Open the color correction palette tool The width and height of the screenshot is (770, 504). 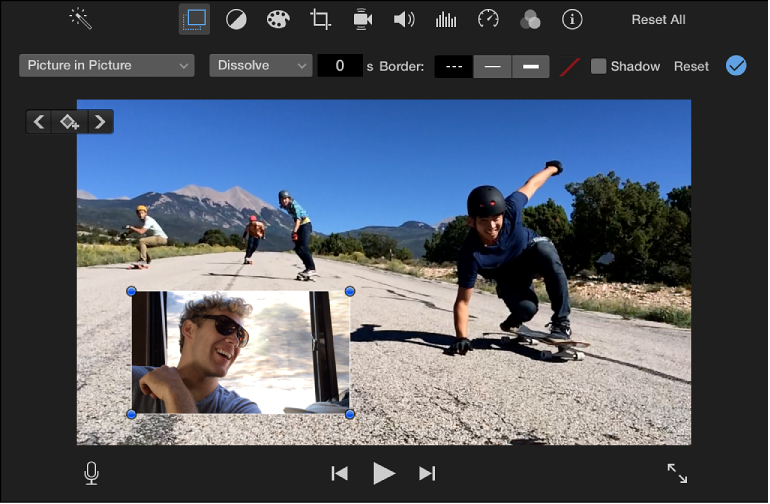[x=278, y=19]
